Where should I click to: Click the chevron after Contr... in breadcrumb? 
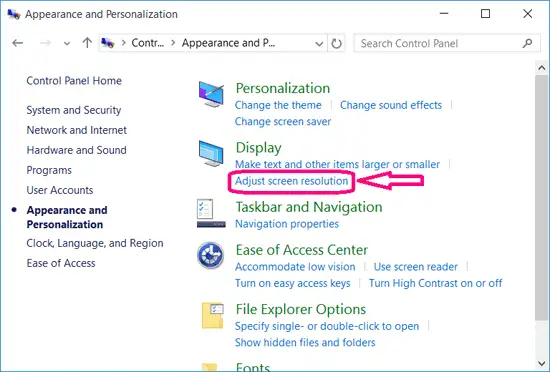[x=173, y=43]
